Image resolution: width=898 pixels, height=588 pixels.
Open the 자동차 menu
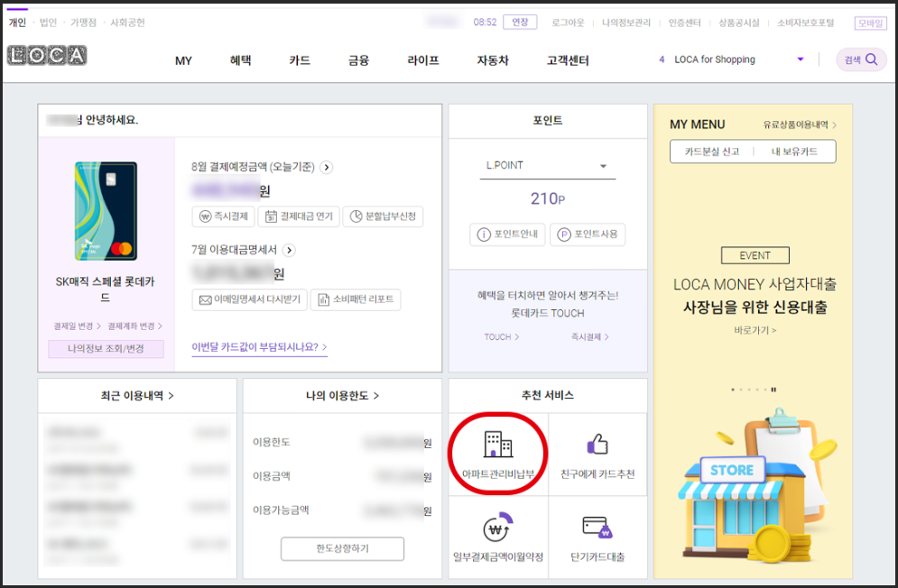click(x=493, y=60)
